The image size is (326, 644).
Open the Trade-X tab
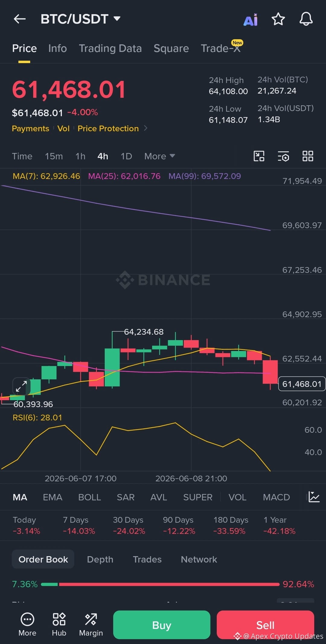click(x=221, y=48)
